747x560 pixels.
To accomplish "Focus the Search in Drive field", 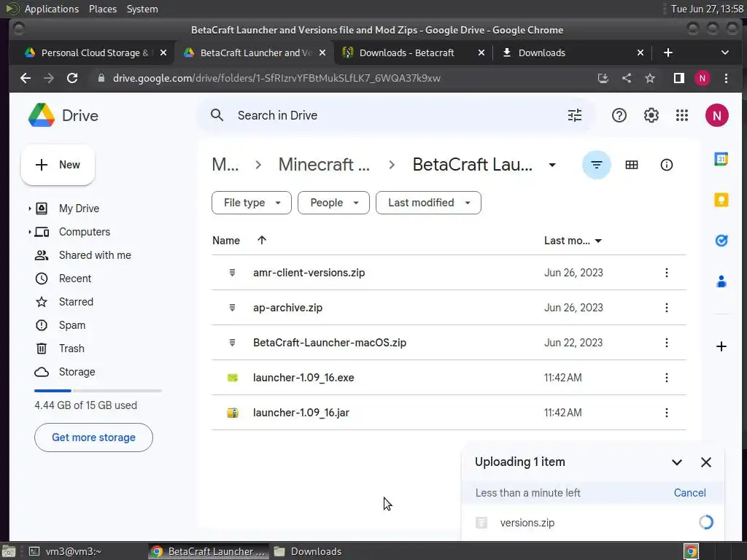I will point(396,115).
